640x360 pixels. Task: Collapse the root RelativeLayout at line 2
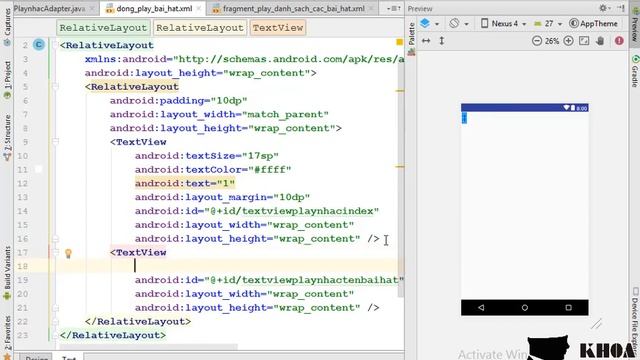[x=56, y=45]
